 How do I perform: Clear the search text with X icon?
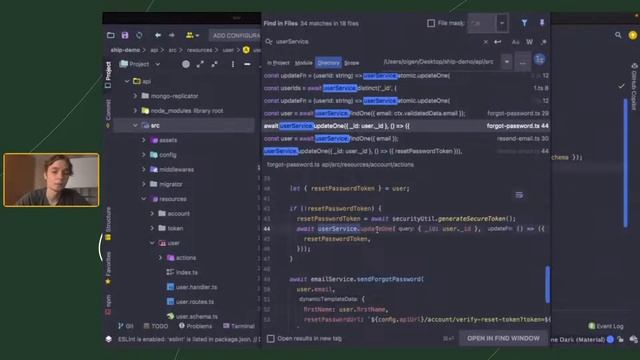point(485,42)
